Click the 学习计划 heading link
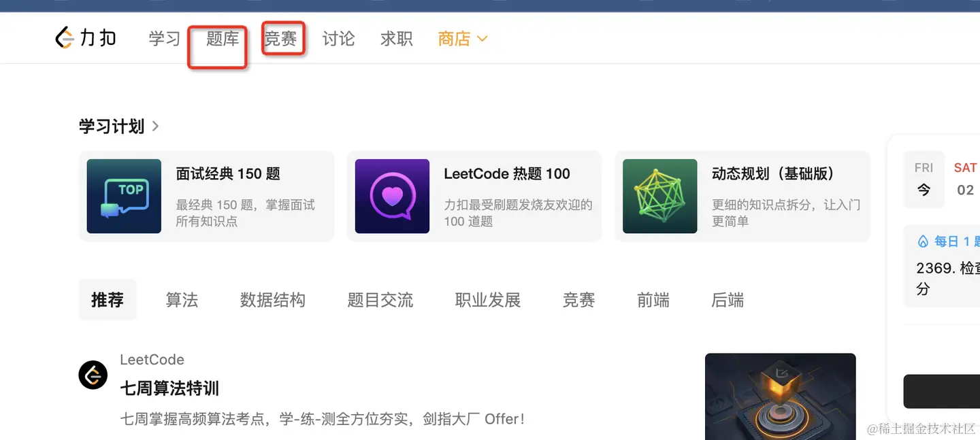The width and height of the screenshot is (980, 440). coord(112,126)
